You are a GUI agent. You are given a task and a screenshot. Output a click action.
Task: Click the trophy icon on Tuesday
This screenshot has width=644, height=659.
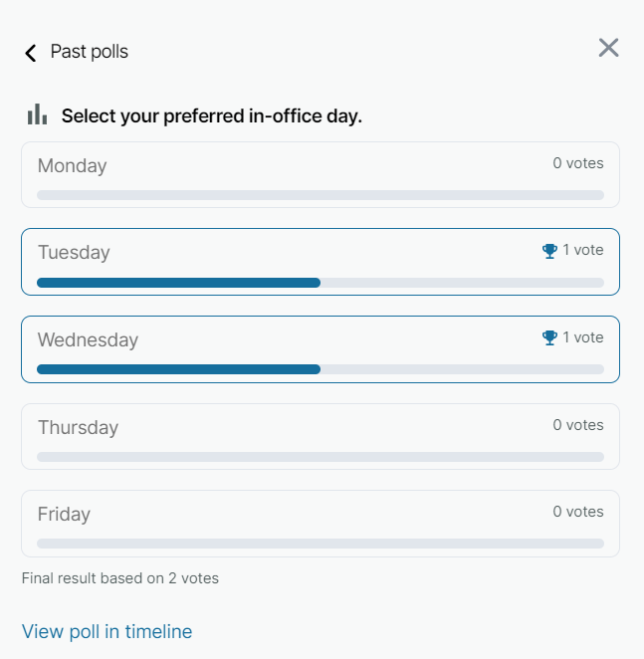point(549,251)
